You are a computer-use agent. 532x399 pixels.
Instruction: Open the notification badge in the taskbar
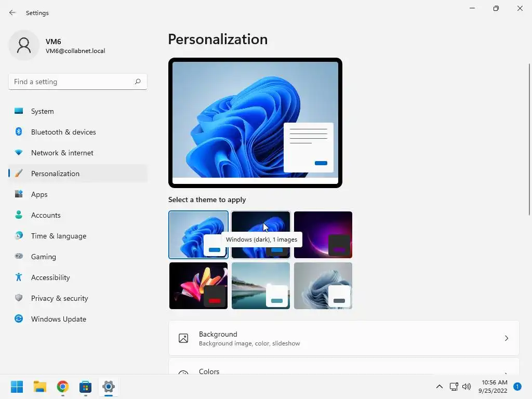tap(517, 387)
